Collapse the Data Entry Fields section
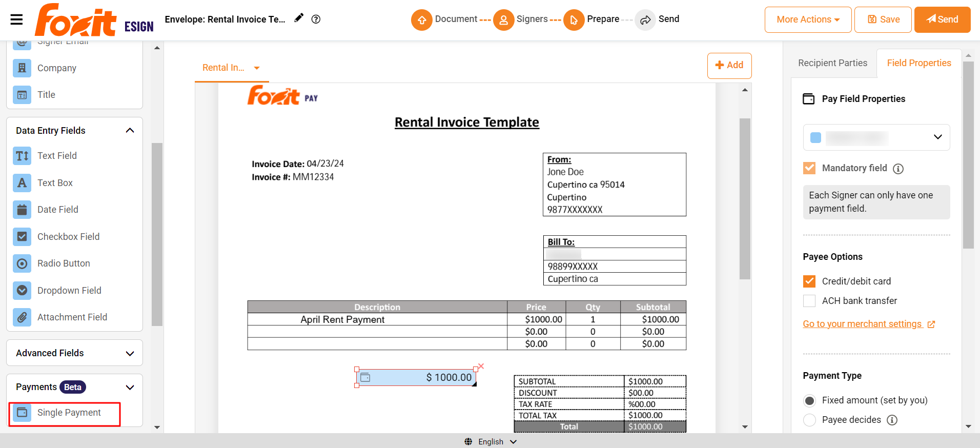 130,131
